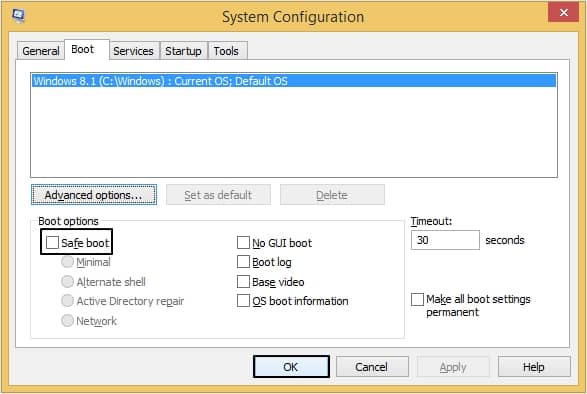Screen dimensions: 587x394
Task: Click the Apply button
Action: (x=453, y=367)
